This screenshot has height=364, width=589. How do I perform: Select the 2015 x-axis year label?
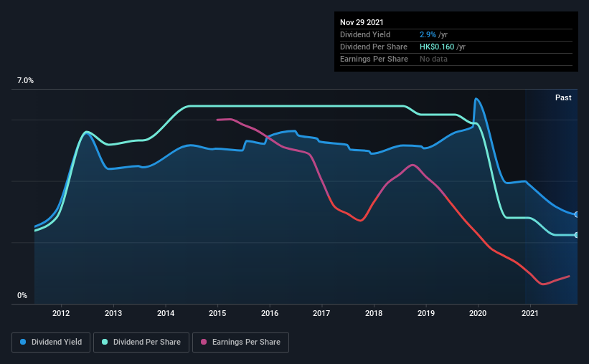[x=217, y=313]
